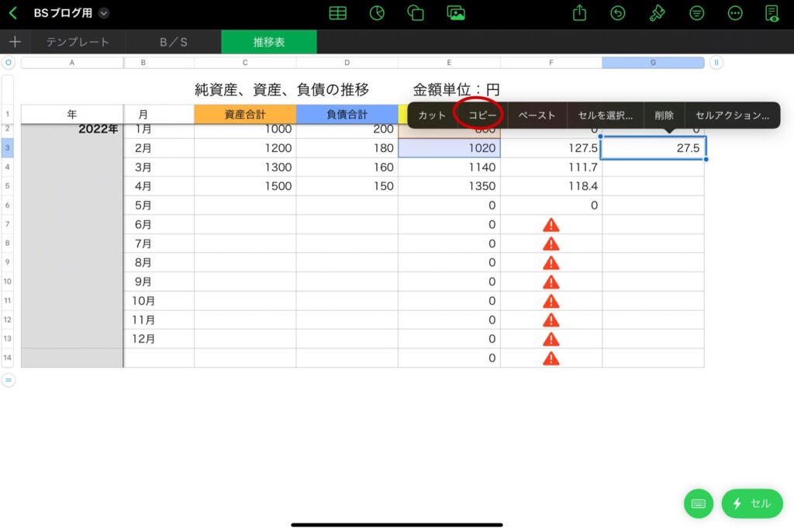Tap the error warning icon in 6月 row
Image resolution: width=794 pixels, height=532 pixels.
pyautogui.click(x=551, y=225)
